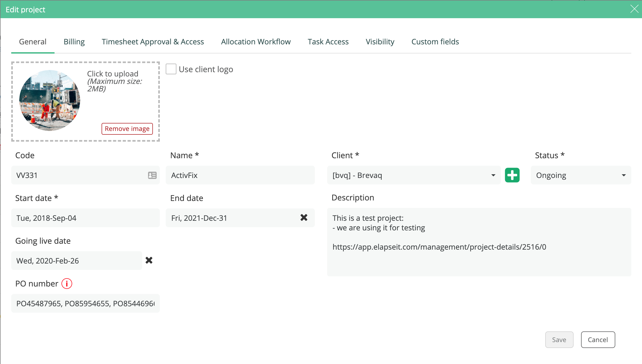Click the copy/duplicate project code icon
Image resolution: width=642 pixels, height=364 pixels.
tap(153, 175)
